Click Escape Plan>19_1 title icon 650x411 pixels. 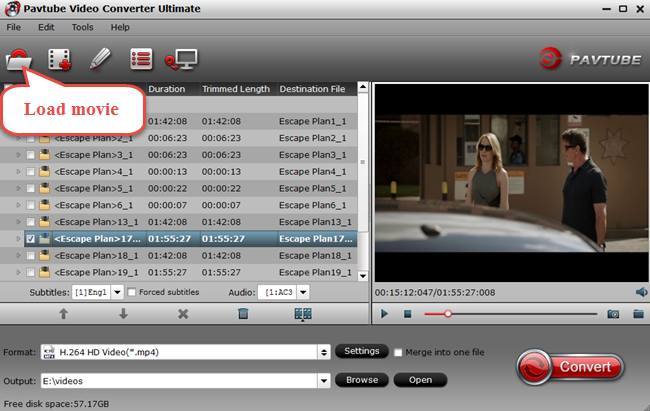click(44, 272)
